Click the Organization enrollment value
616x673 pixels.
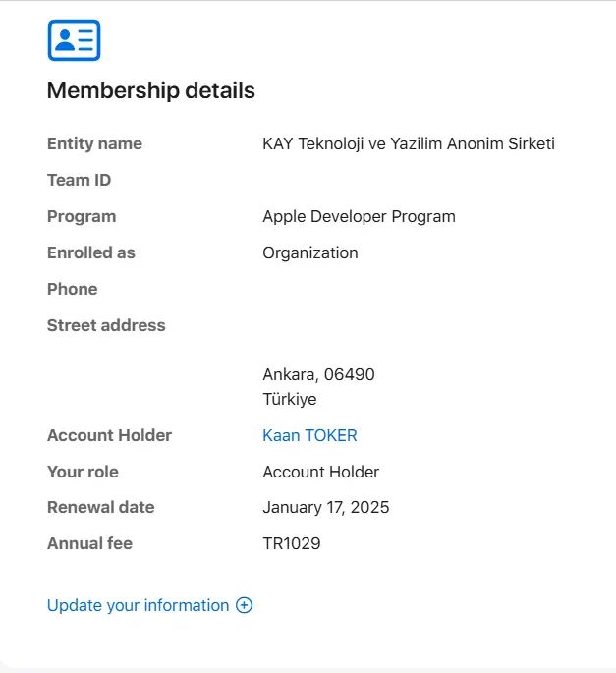pyautogui.click(x=309, y=253)
